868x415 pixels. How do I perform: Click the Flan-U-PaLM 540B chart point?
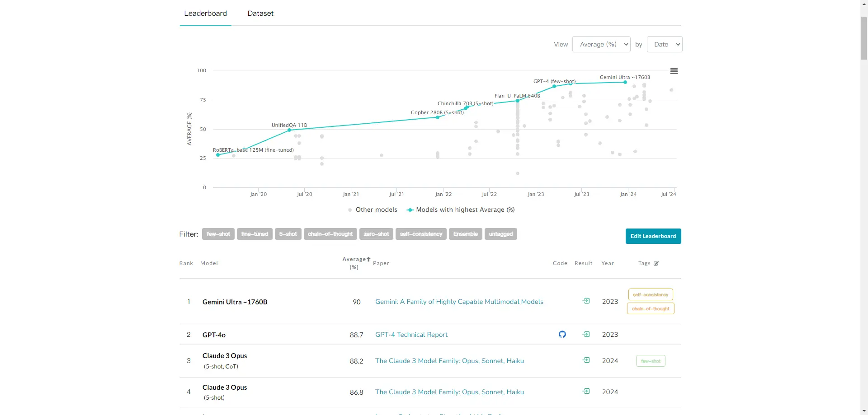[518, 101]
